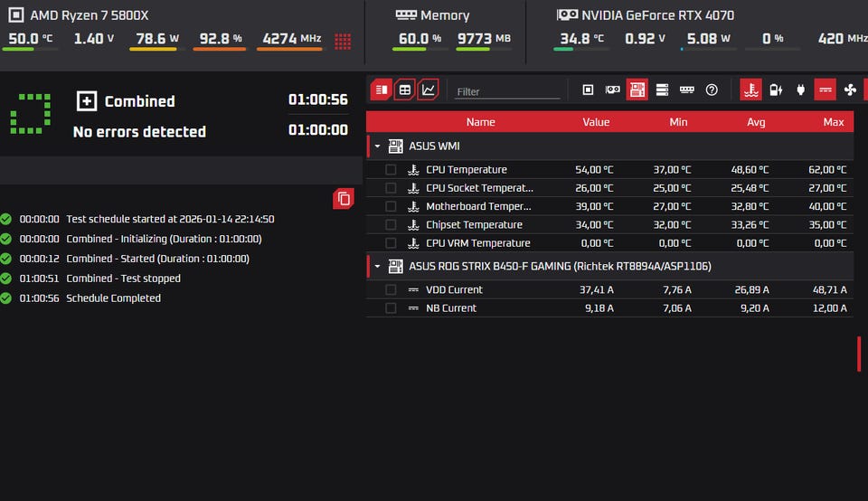The width and height of the screenshot is (868, 501).
Task: Click the Memory 9773 MB reading
Action: (484, 38)
